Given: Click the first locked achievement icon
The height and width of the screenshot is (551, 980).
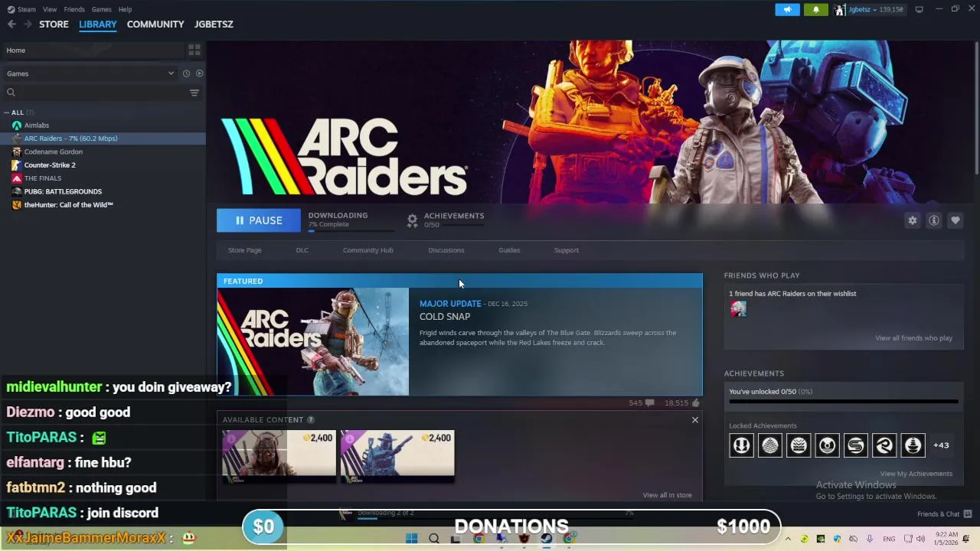Looking at the screenshot, I should 741,445.
